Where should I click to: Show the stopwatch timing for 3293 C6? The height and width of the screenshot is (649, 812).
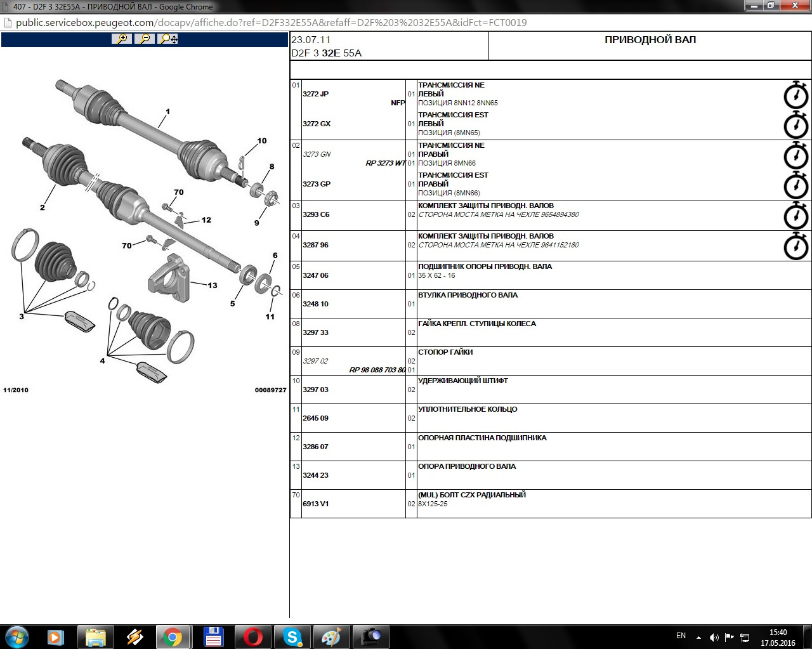coord(796,216)
